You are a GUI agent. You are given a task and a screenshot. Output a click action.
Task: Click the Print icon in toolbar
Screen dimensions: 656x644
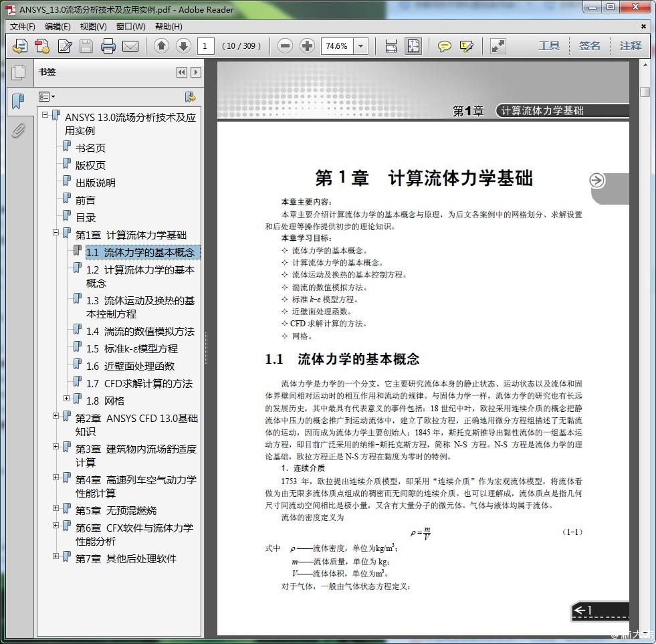[x=108, y=46]
